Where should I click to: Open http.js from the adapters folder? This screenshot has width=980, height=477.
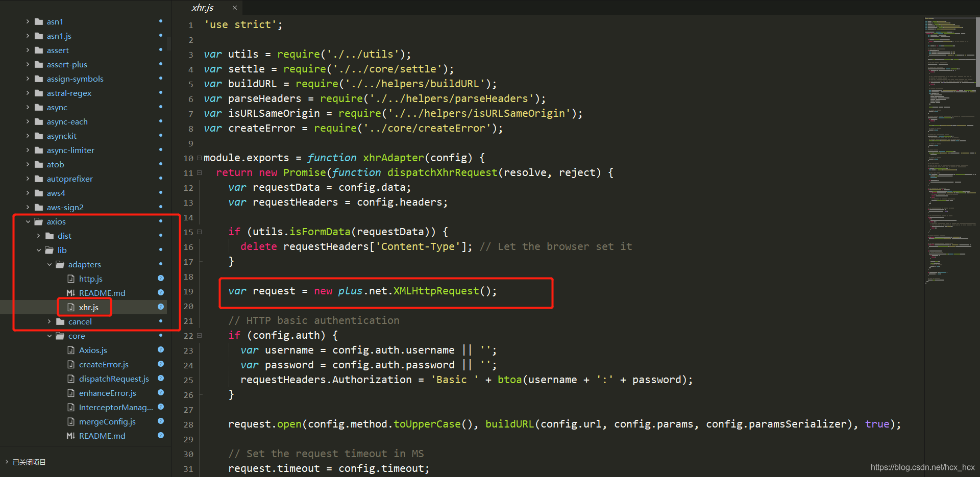91,279
